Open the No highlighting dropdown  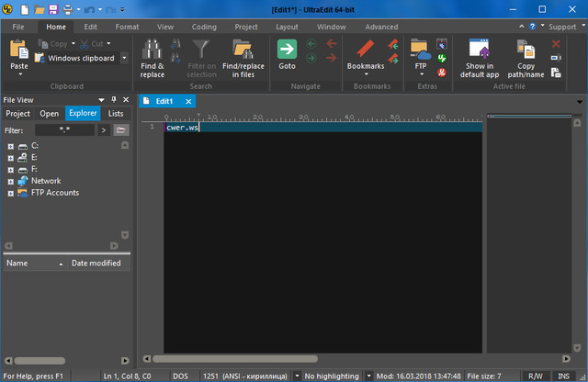click(368, 376)
